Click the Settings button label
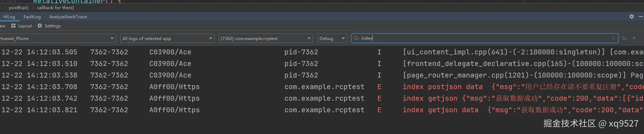 coord(53,26)
